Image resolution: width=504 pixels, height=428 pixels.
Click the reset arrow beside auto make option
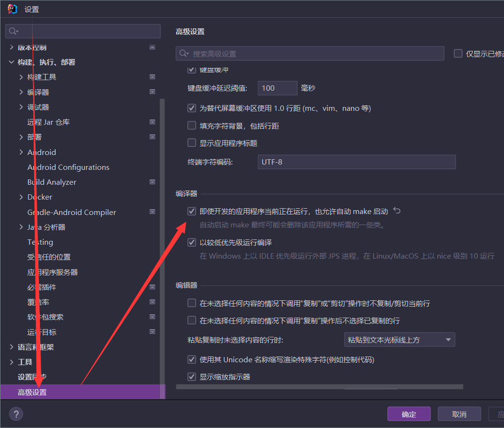[x=397, y=211]
